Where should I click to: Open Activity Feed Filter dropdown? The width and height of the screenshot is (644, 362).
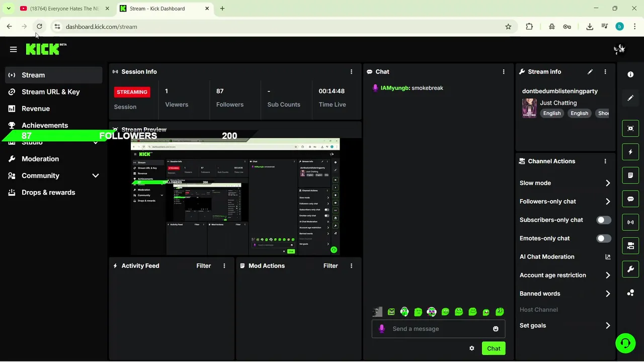203,266
